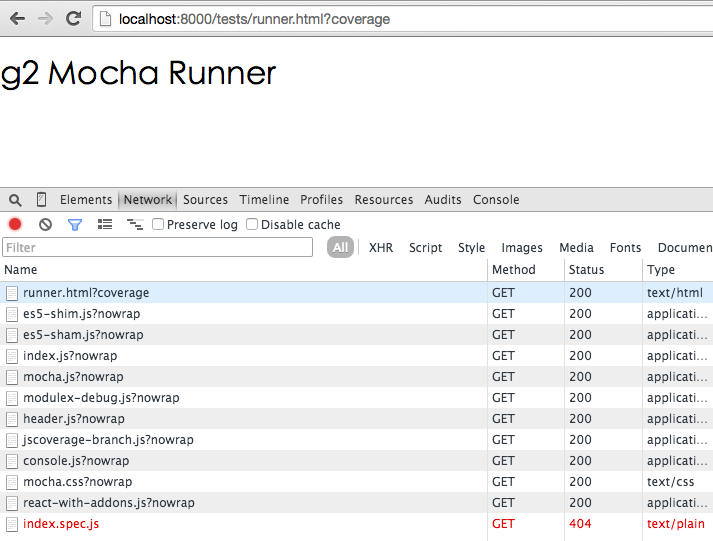Switch to the Console tab
The width and height of the screenshot is (713, 541).
point(496,200)
